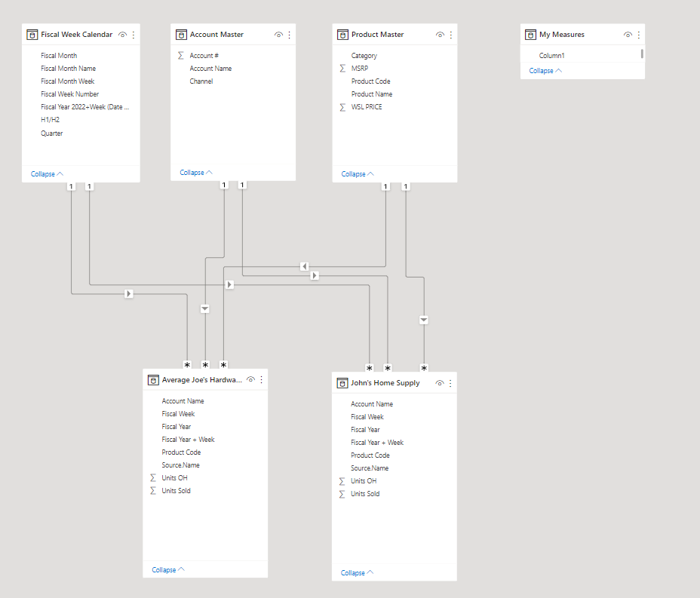Click the sigma icon beside MSRP
Screen dimensions: 700x598
pyautogui.click(x=342, y=69)
